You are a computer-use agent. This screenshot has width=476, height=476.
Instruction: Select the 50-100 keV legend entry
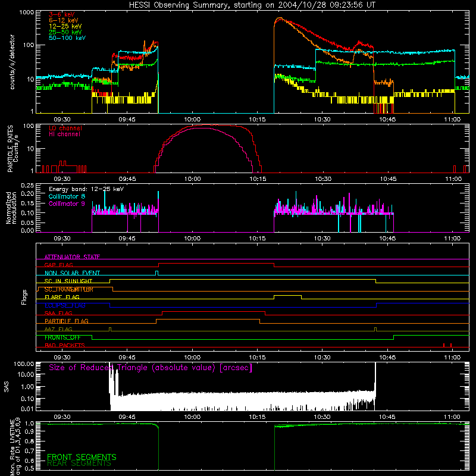pyautogui.click(x=67, y=37)
